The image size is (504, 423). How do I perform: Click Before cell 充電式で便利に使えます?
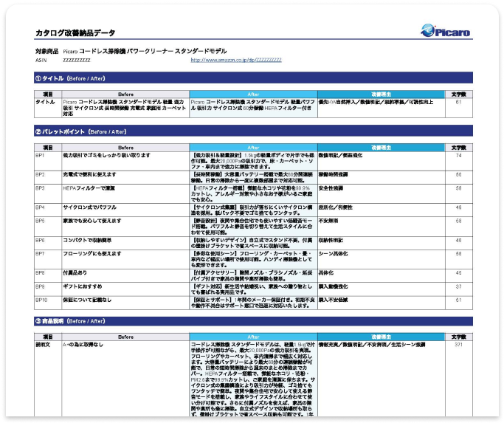(125, 177)
